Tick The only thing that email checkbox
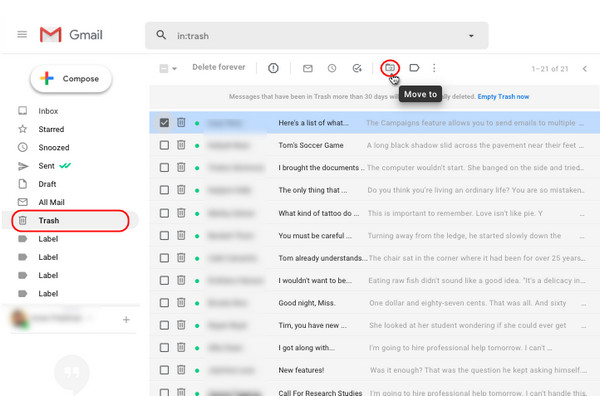This screenshot has width=600, height=396. coord(164,190)
